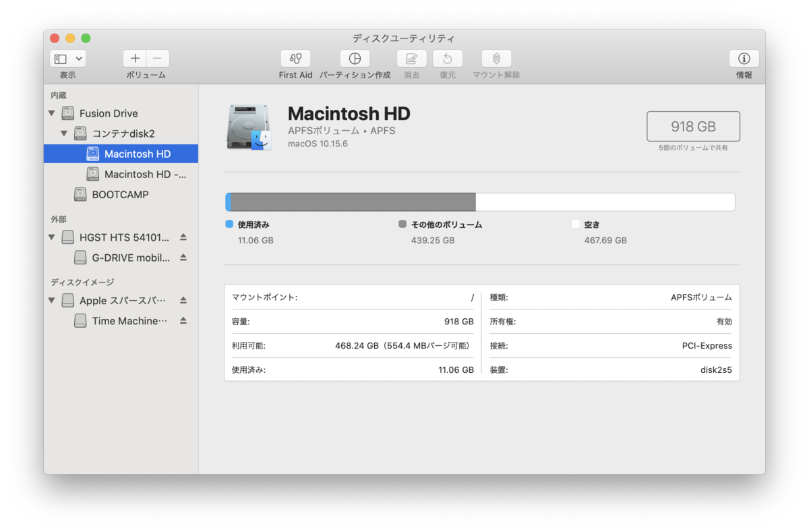Run First Aid stethoscope icon

click(x=295, y=59)
